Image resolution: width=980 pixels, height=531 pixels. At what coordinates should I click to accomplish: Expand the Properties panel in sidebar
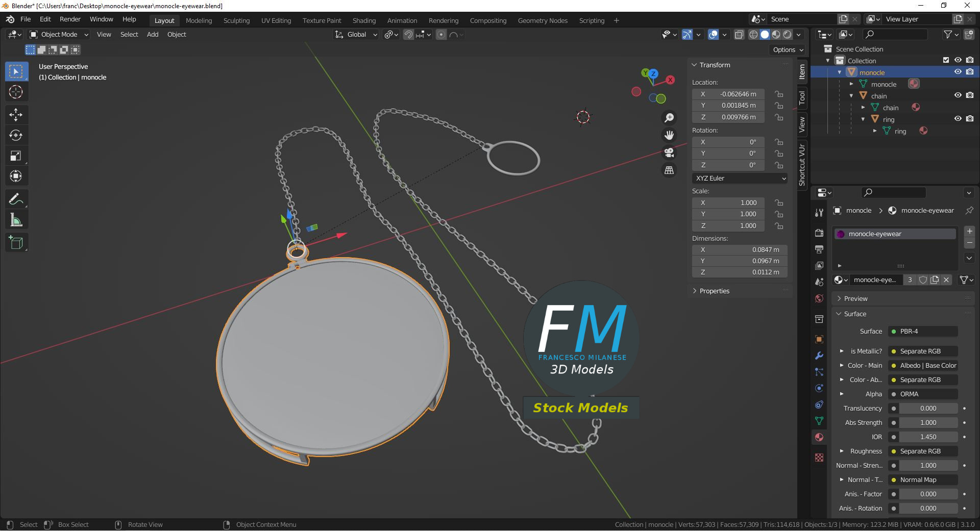tap(714, 291)
